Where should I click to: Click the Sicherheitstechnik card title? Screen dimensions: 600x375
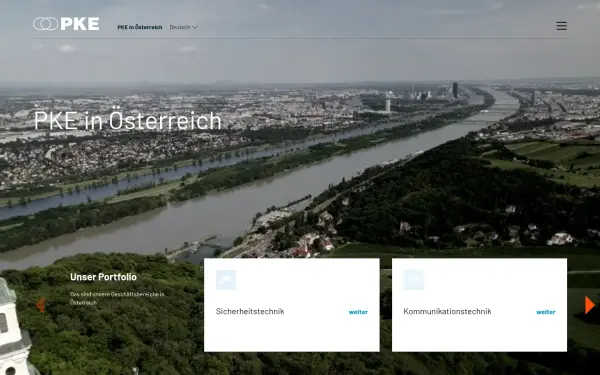[250, 311]
